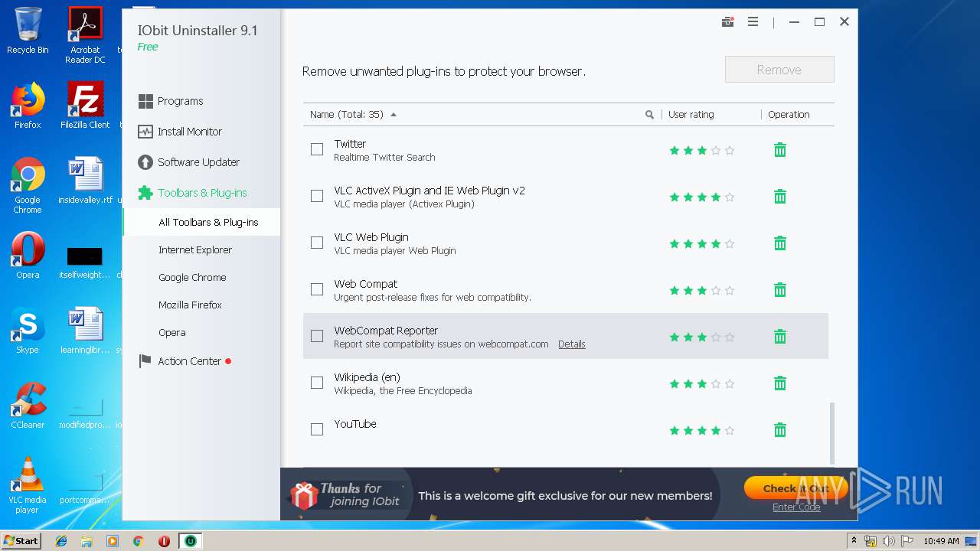Click Twitter's three-star user rating

[702, 151]
